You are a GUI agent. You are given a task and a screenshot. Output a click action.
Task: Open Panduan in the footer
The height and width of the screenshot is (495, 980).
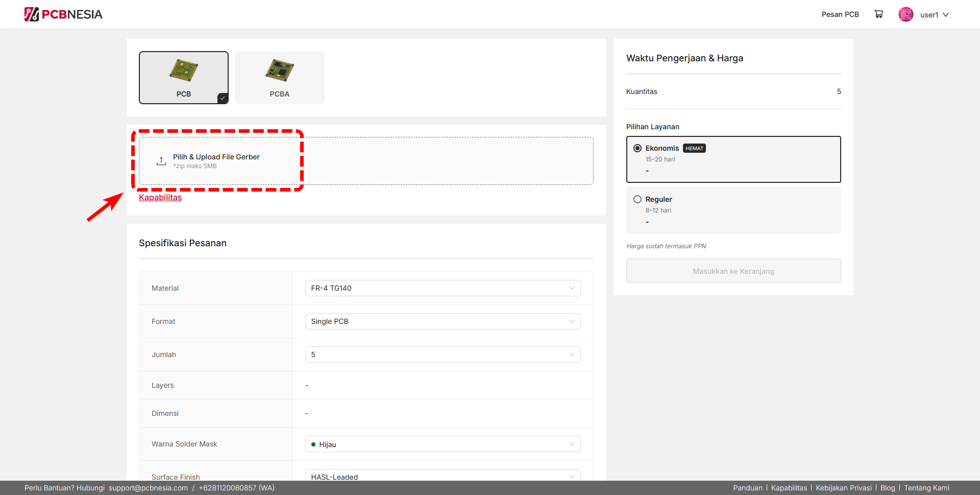click(748, 488)
